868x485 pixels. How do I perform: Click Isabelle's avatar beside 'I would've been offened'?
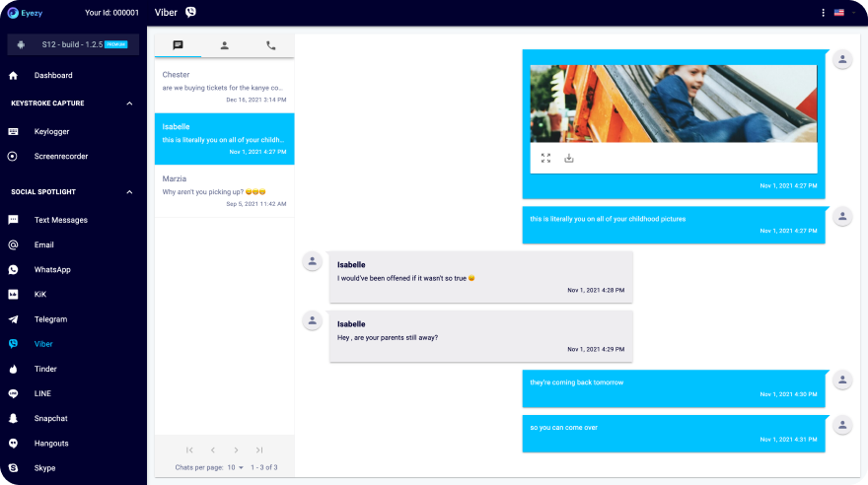tap(313, 261)
